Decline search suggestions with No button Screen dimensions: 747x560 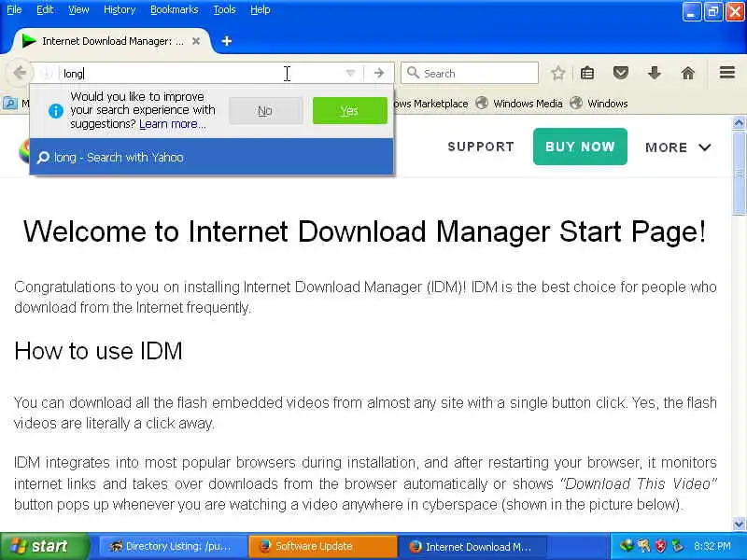pos(265,110)
